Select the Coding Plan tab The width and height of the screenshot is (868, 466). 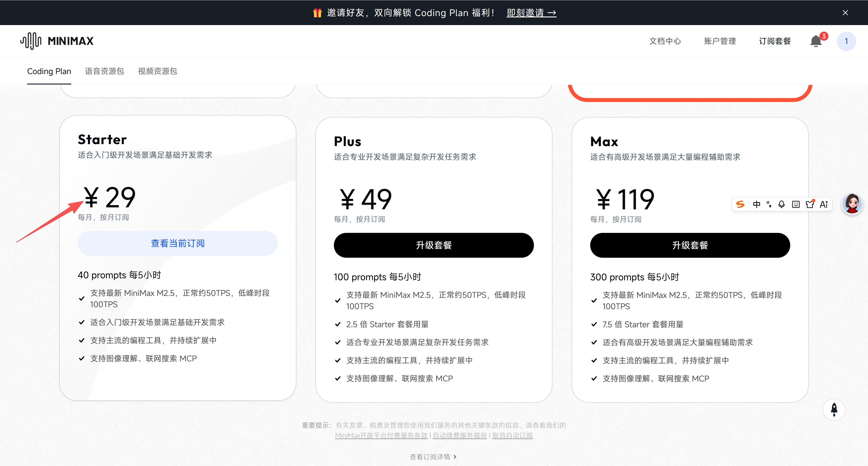(49, 71)
